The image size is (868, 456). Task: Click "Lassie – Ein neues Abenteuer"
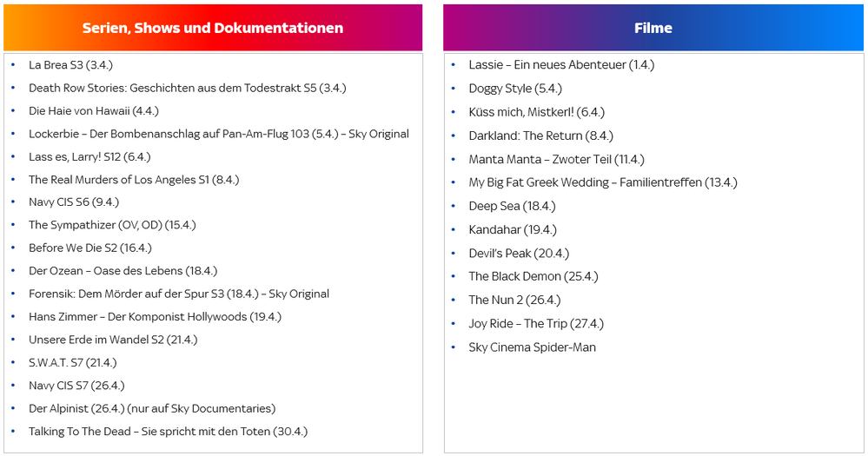pos(561,65)
